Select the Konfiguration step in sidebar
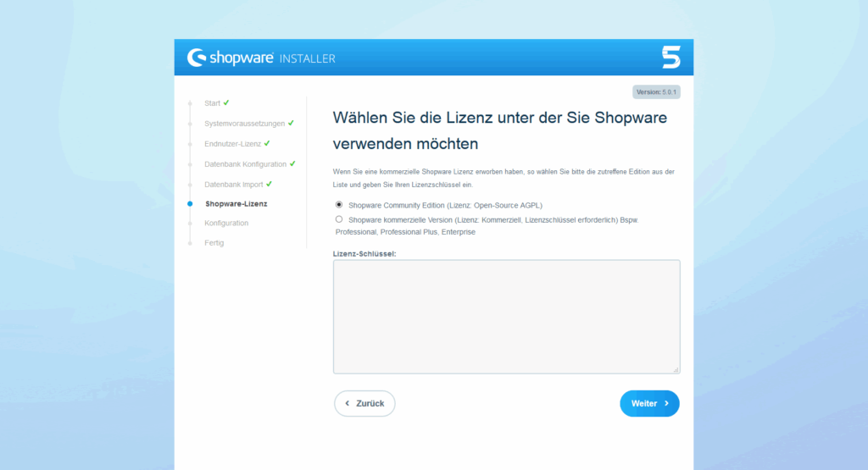The height and width of the screenshot is (470, 868). [x=226, y=224]
